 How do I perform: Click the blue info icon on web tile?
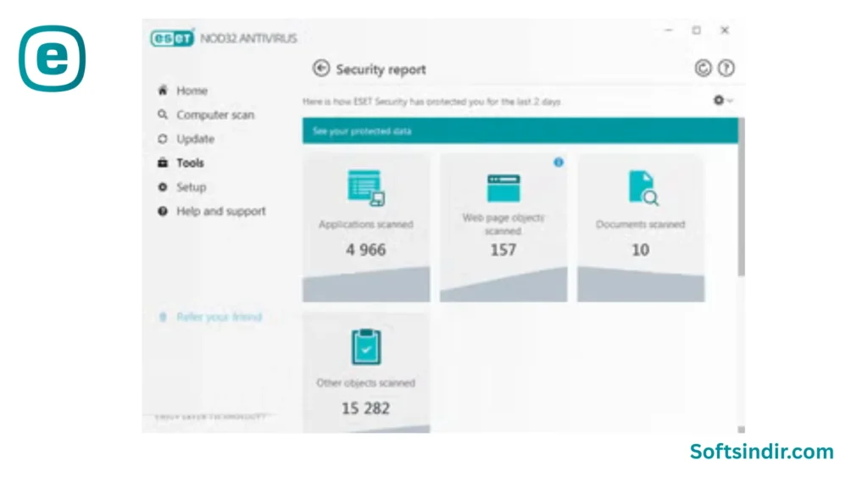[x=559, y=162]
